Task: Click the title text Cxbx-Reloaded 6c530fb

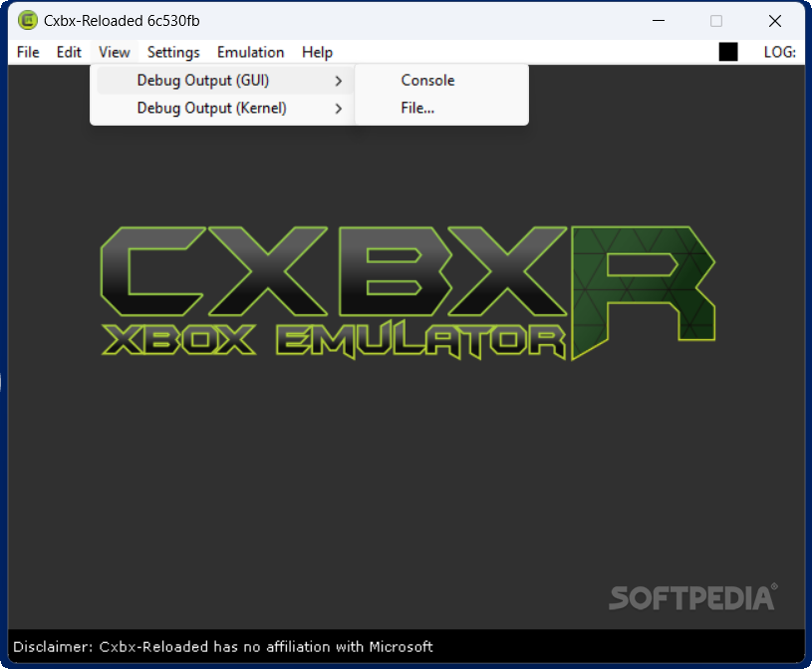Action: click(x=122, y=21)
